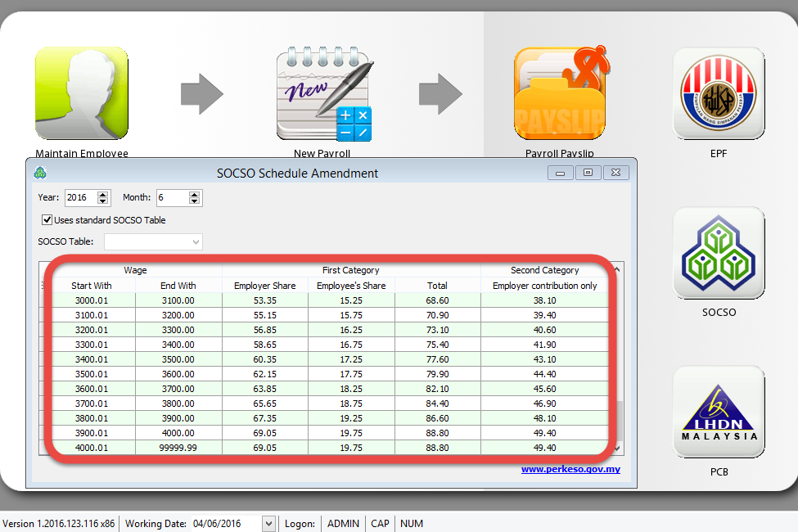Click the Version 1.2016.123.116 x86 text
Image resolution: width=798 pixels, height=532 pixels.
coord(59,523)
